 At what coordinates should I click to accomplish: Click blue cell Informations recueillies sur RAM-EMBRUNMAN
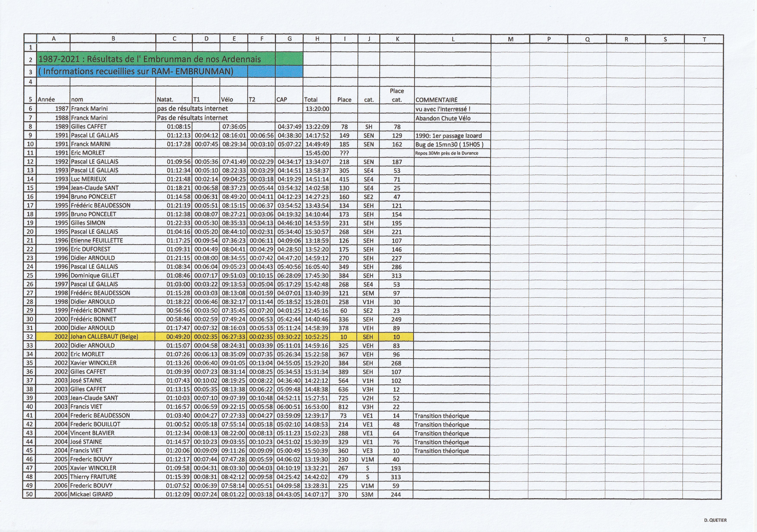[135, 71]
